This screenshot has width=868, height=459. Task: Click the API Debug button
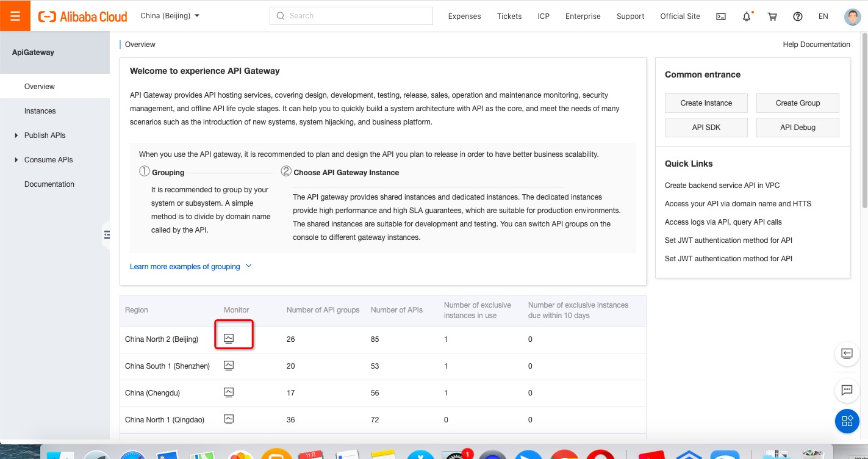797,128
